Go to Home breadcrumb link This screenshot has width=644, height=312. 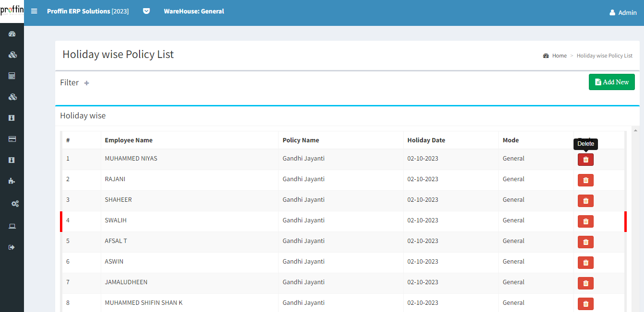tap(559, 56)
